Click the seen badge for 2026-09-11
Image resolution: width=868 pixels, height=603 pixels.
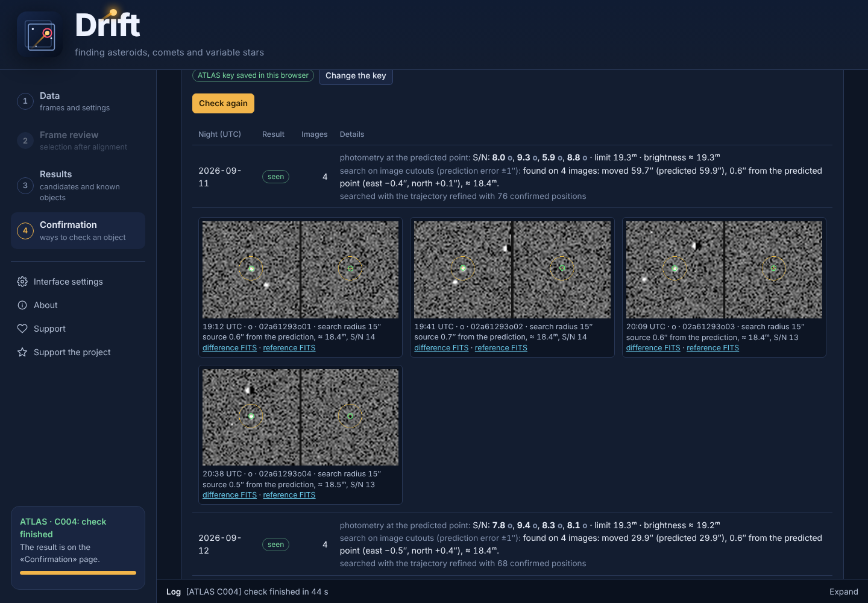275,177
